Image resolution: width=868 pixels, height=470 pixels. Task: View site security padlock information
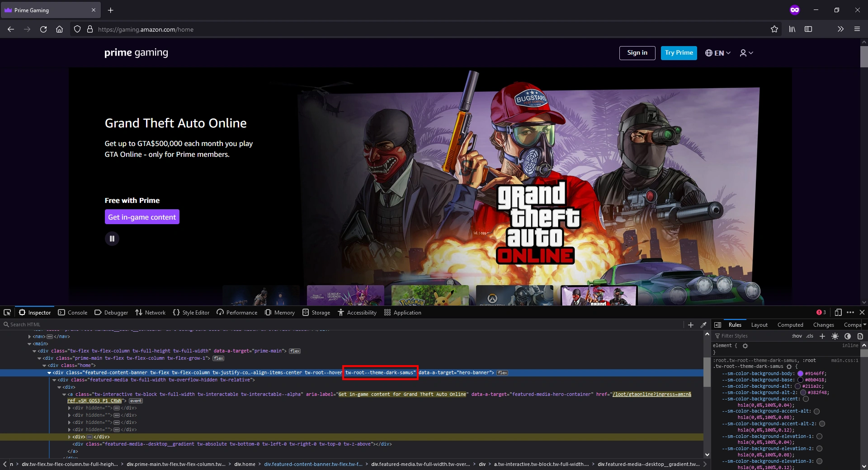click(x=90, y=29)
